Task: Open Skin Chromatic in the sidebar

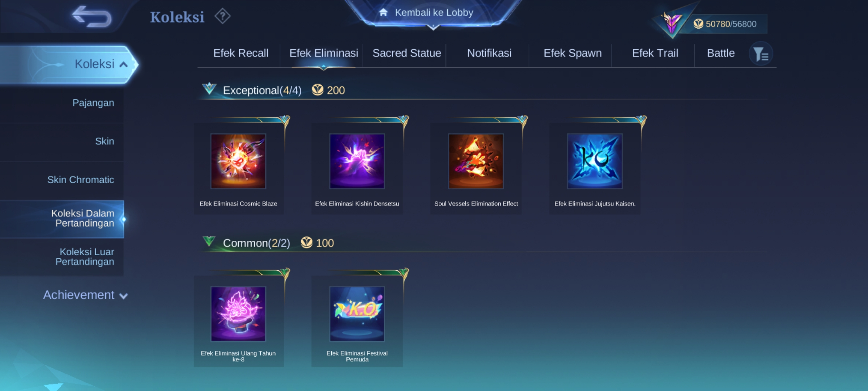Action: [81, 180]
